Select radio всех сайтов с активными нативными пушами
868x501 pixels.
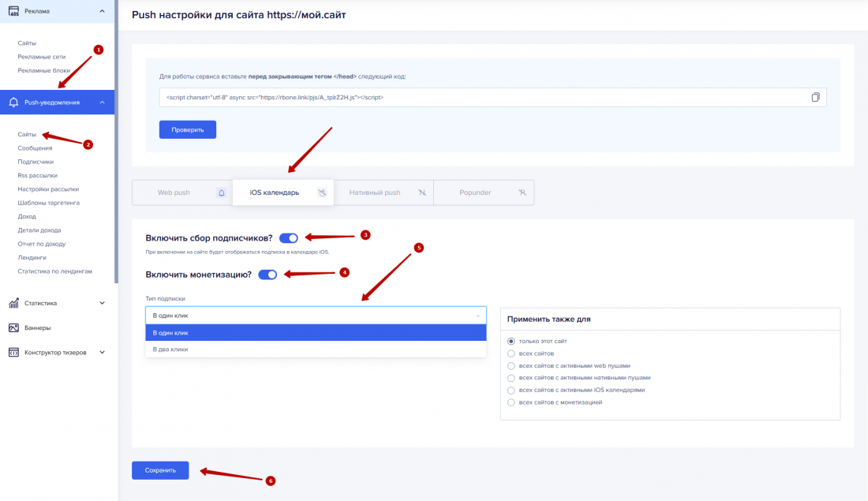click(x=511, y=378)
